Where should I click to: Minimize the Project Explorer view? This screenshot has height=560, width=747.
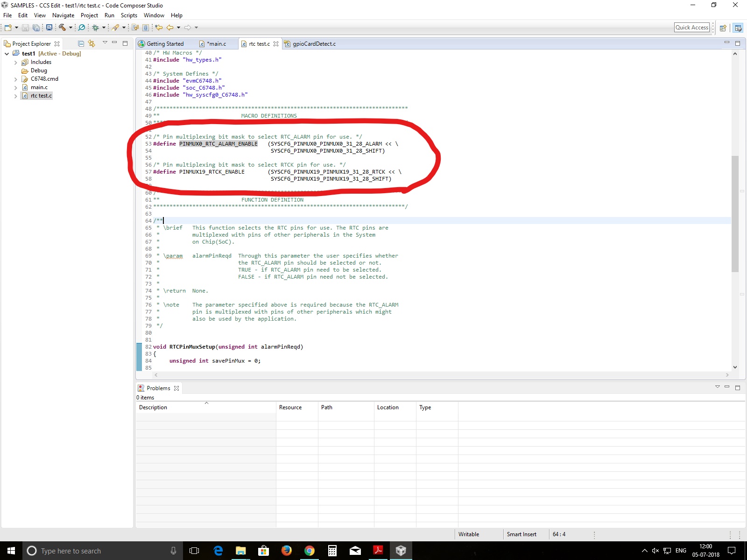click(x=114, y=42)
